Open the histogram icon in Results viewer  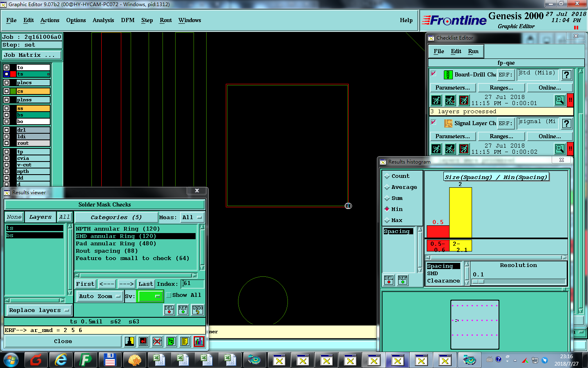pos(198,341)
